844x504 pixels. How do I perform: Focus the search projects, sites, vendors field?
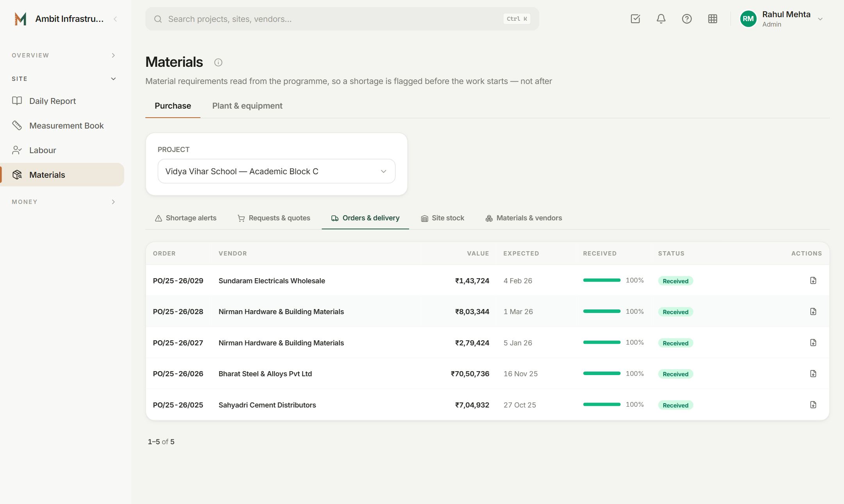(342, 19)
